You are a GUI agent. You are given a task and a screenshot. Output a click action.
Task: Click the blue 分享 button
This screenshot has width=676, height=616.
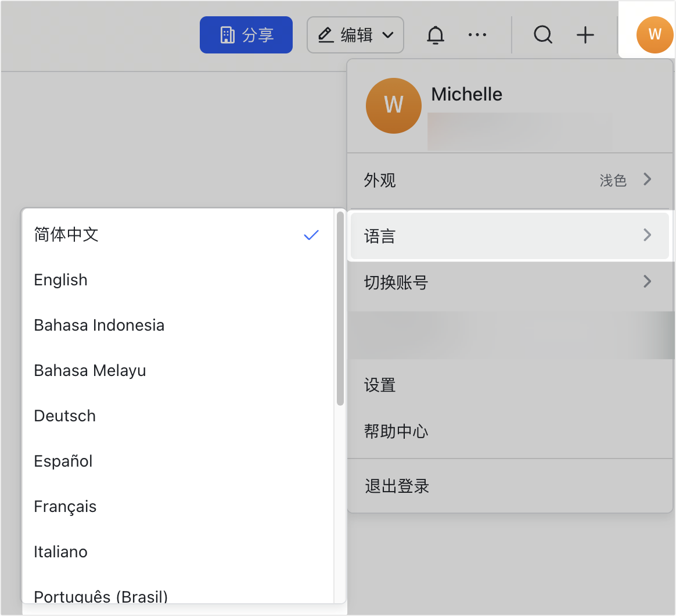coord(246,34)
